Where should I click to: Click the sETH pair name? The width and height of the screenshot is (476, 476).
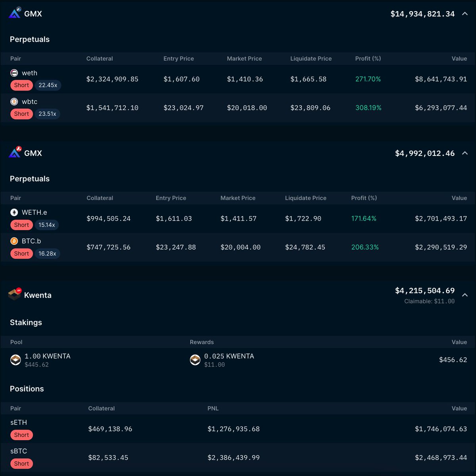tap(19, 422)
